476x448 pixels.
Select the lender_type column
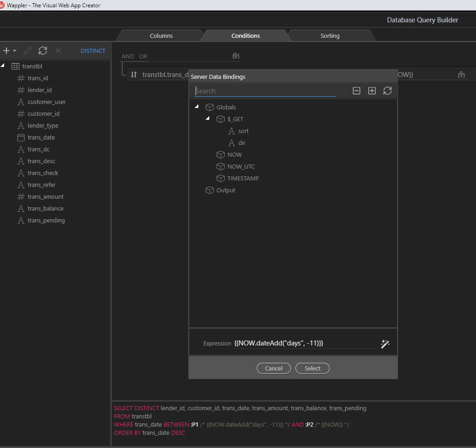tap(43, 125)
